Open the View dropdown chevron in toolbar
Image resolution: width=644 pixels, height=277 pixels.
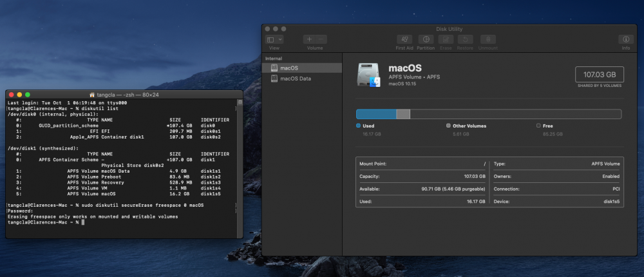point(279,39)
